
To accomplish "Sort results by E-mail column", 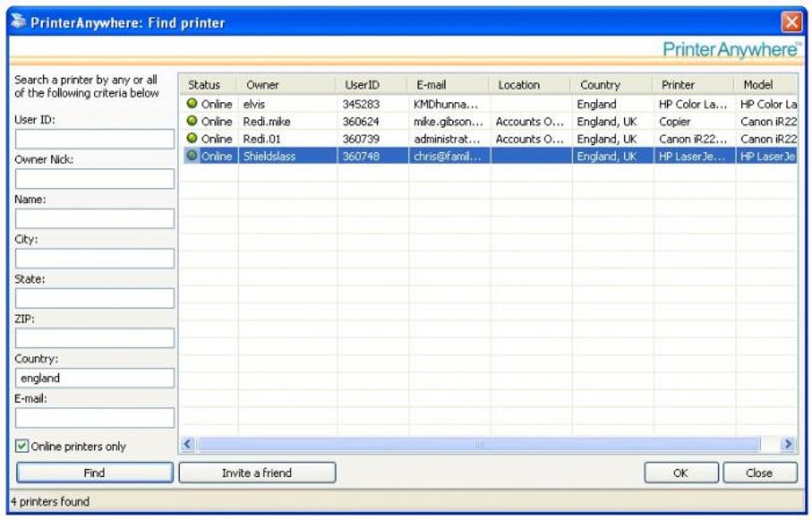I will point(448,84).
